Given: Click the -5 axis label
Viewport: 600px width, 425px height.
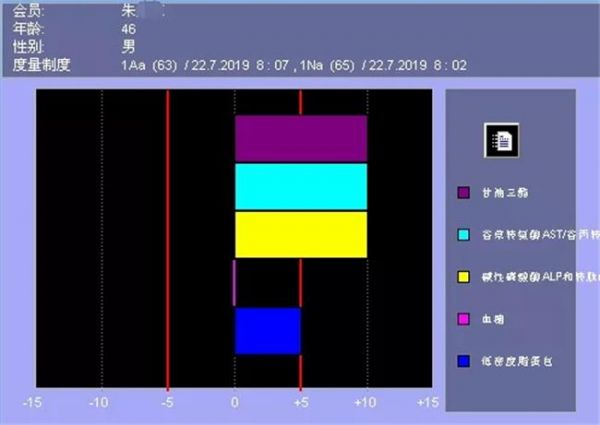Looking at the screenshot, I should click(166, 402).
